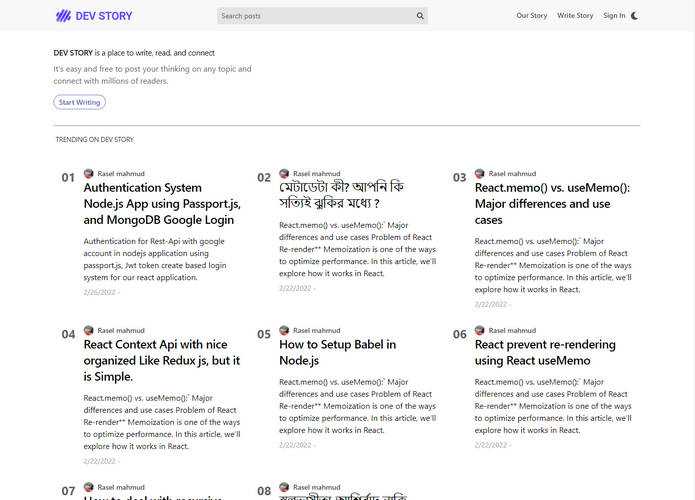695x500 pixels.
Task: Click the text 'It's easy and free to post'
Action: (152, 75)
